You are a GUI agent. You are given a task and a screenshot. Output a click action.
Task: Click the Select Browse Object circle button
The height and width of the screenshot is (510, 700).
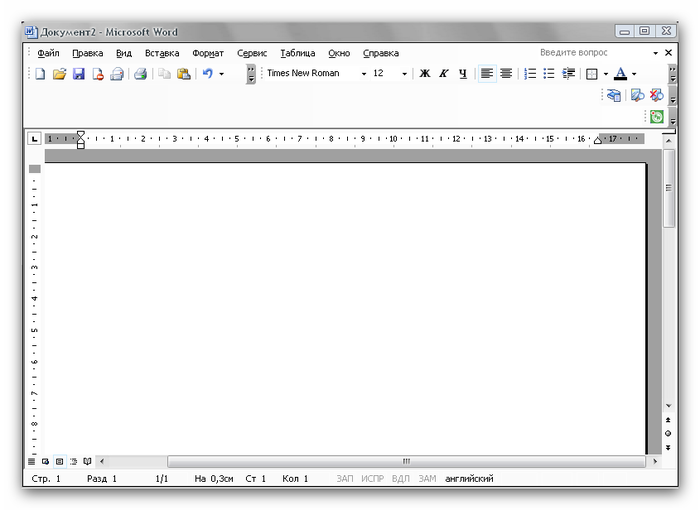668,433
